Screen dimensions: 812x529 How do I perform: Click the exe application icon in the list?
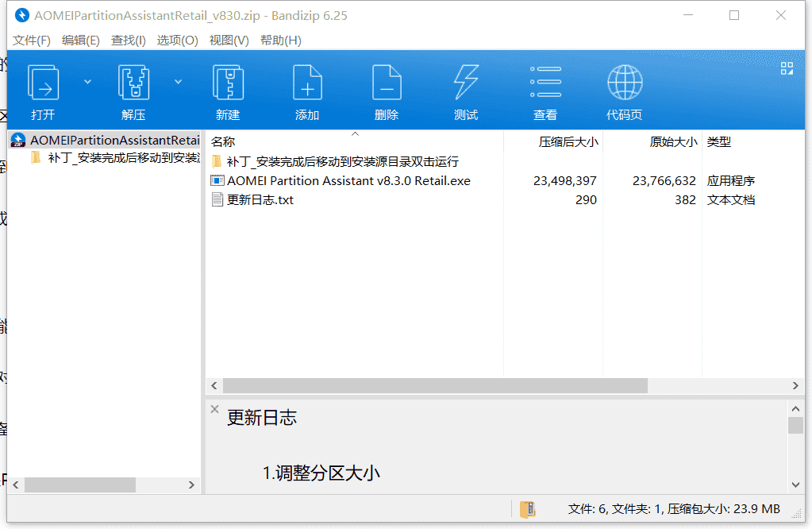click(x=217, y=181)
